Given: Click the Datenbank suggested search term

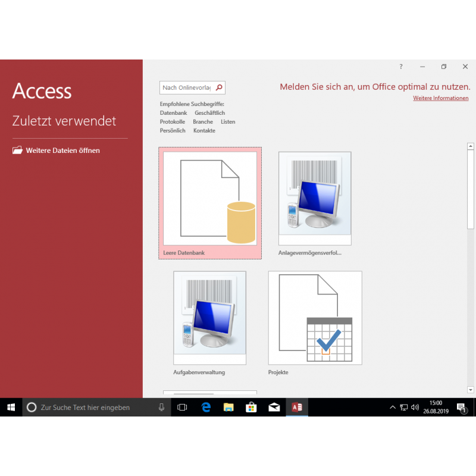Looking at the screenshot, I should point(173,113).
